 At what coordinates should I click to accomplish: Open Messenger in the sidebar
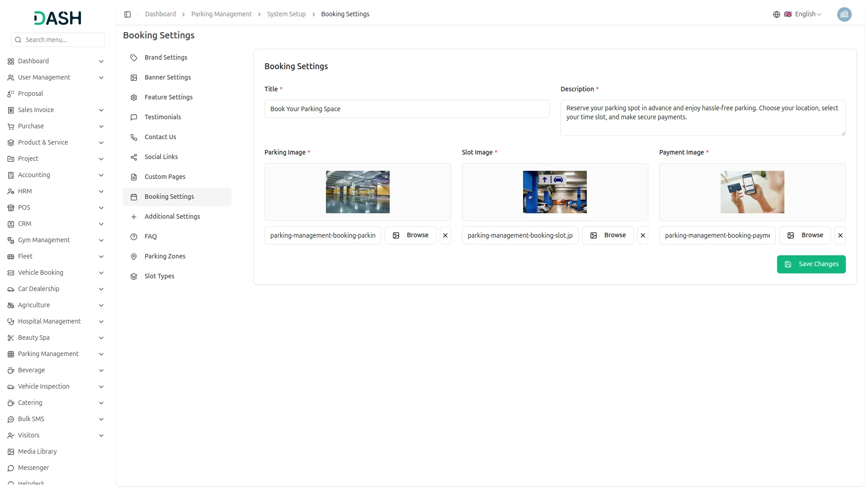click(x=33, y=468)
